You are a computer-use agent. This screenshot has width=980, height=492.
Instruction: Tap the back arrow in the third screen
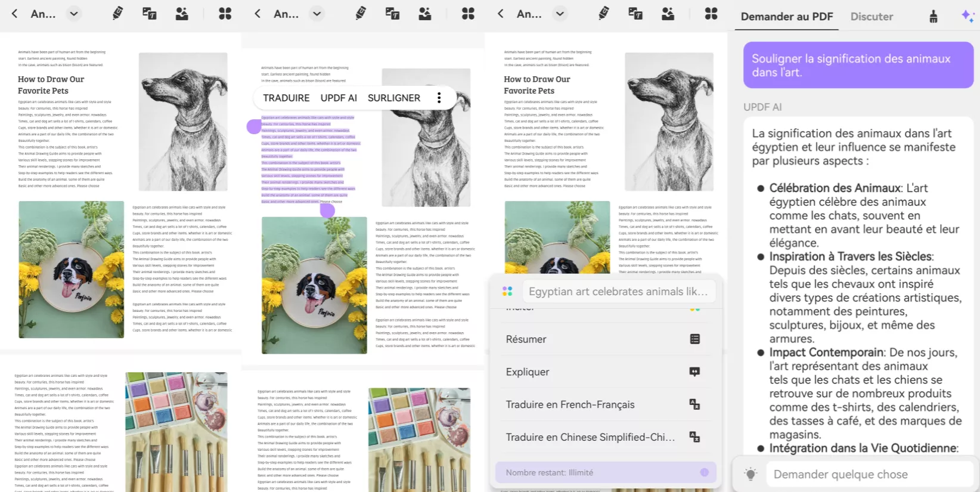[x=501, y=13]
